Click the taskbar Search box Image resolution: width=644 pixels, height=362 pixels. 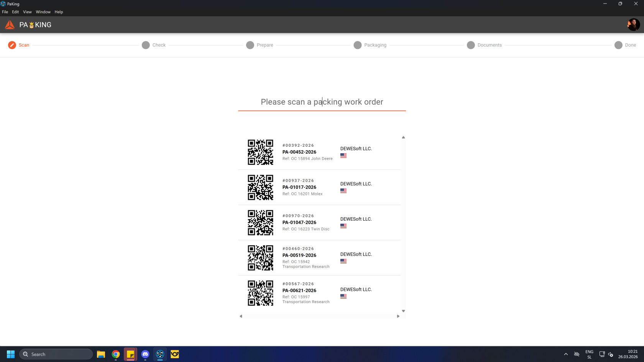point(56,354)
